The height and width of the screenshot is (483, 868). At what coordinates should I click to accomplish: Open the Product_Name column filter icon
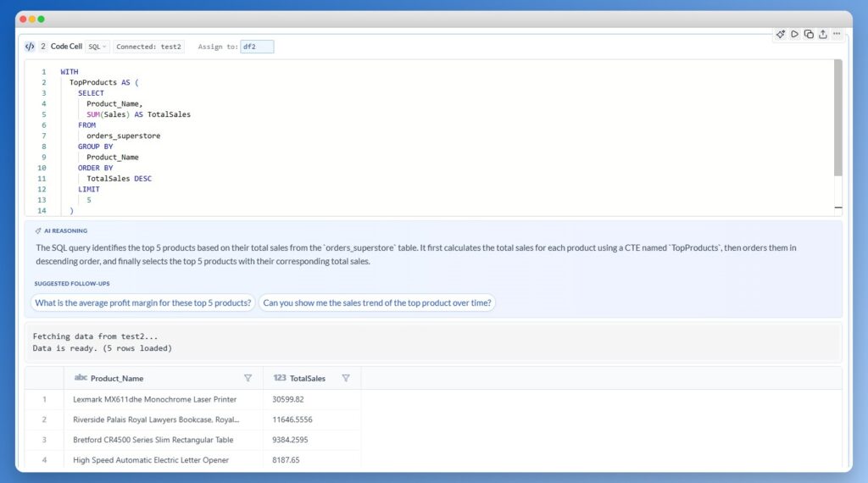[x=248, y=378]
